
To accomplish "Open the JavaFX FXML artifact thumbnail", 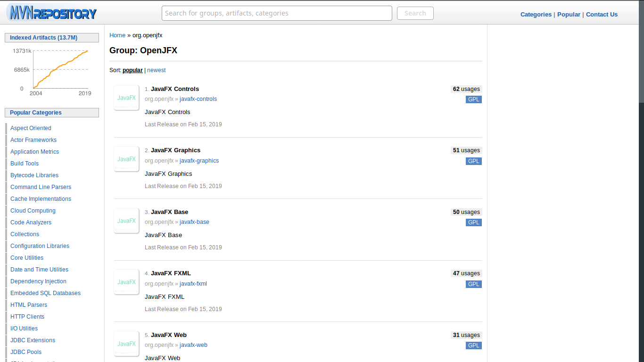I will [x=126, y=282].
